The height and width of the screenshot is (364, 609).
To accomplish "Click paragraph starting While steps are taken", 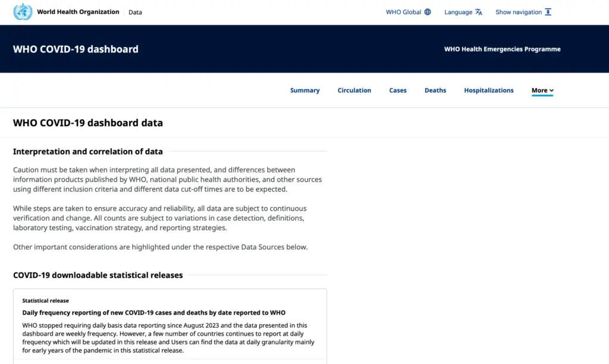I will coord(159,218).
